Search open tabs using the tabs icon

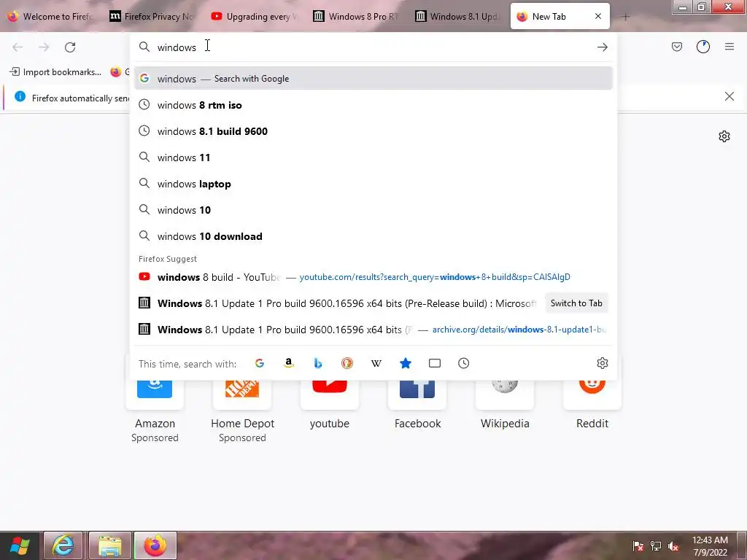[435, 363]
